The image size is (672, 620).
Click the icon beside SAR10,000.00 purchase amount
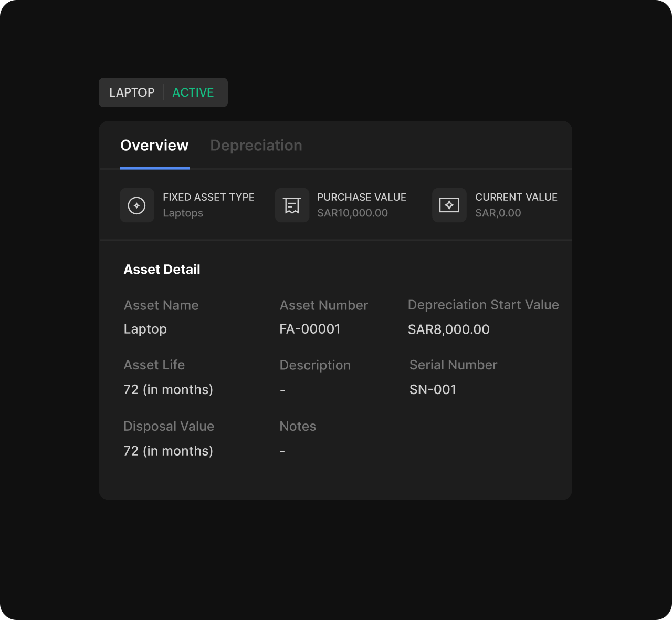tap(292, 205)
